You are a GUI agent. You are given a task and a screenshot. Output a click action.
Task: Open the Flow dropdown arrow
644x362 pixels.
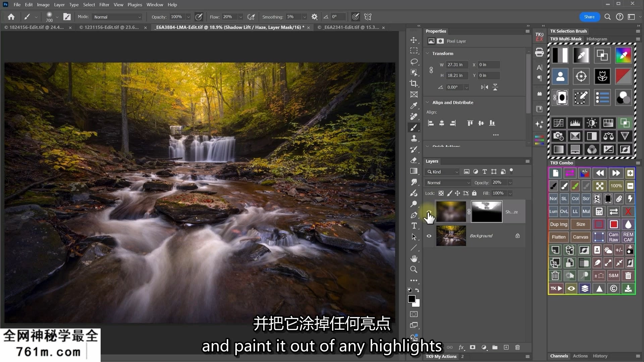pos(240,17)
